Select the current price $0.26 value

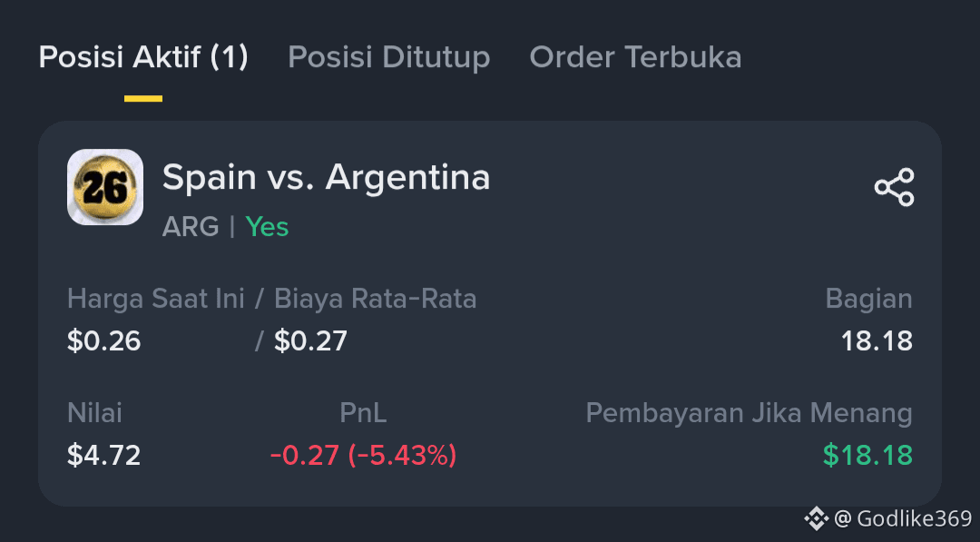click(x=103, y=341)
